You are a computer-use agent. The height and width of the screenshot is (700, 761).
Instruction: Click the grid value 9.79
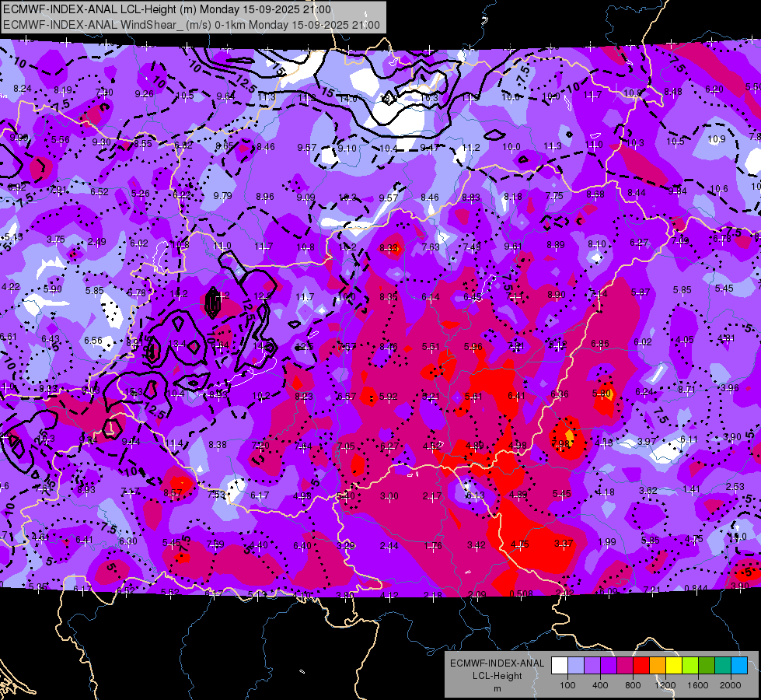pyautogui.click(x=223, y=196)
